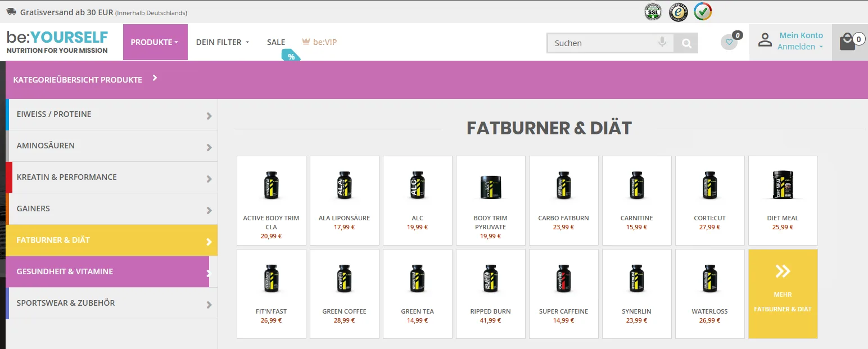Expand the Mein Konto Anmelden dropdown
868x349 pixels.
[x=801, y=47]
